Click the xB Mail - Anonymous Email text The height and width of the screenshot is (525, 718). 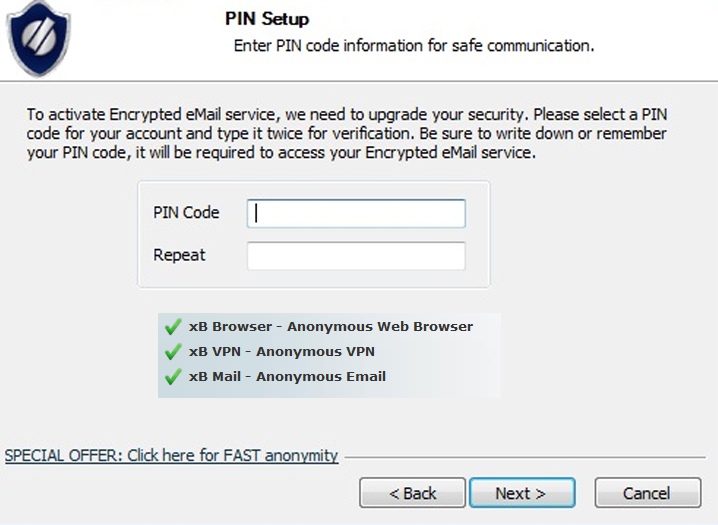click(x=287, y=377)
